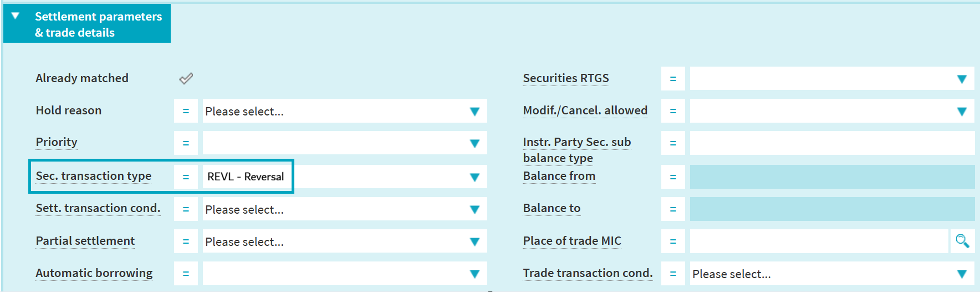Click the equals operator beside Hold reason
Viewport: 980px width, 292px height.
coord(186,112)
